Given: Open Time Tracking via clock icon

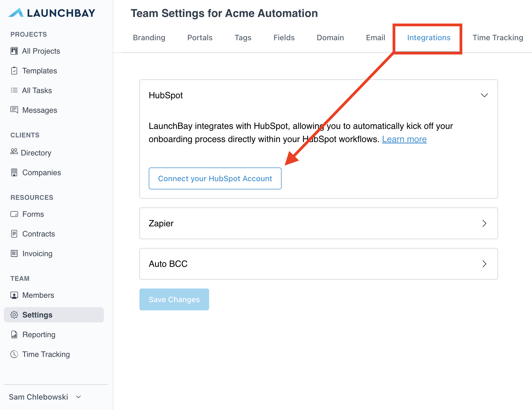Looking at the screenshot, I should (14, 354).
